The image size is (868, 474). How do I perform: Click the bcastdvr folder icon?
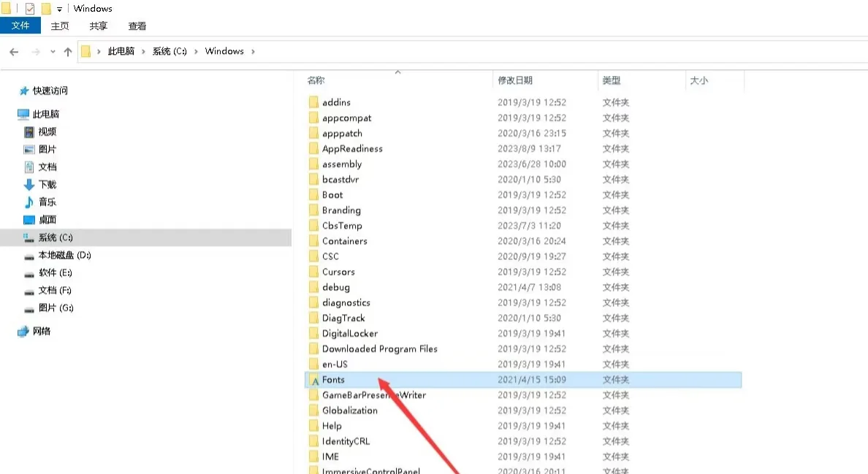(x=313, y=179)
